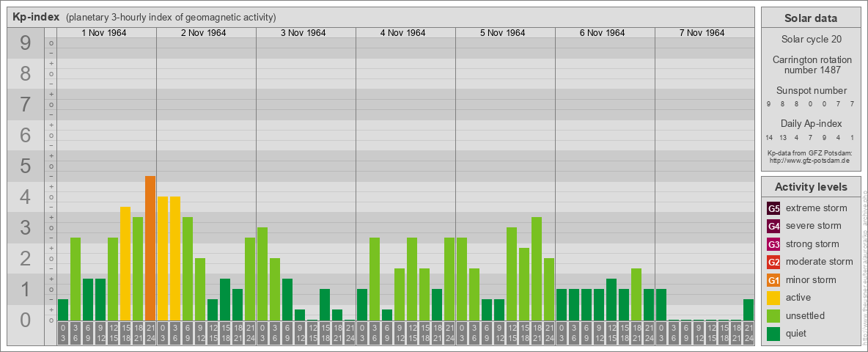Image resolution: width=868 pixels, height=352 pixels.
Task: Click the Kp scale number 0
Action: click(x=26, y=320)
